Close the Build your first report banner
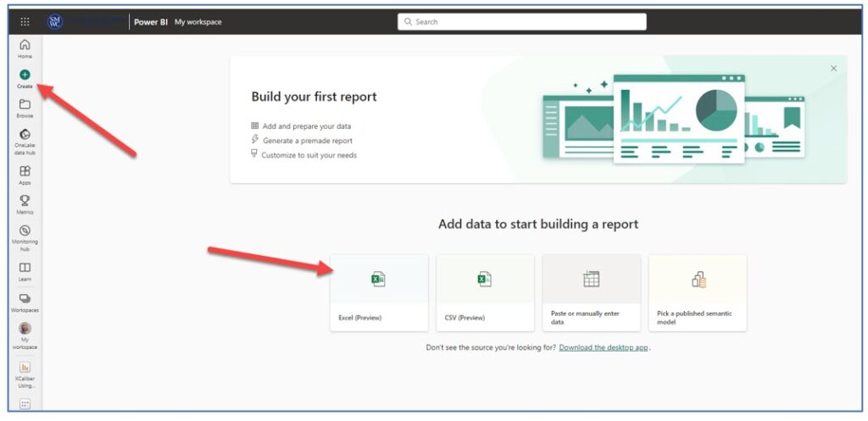The height and width of the screenshot is (421, 868). click(834, 68)
